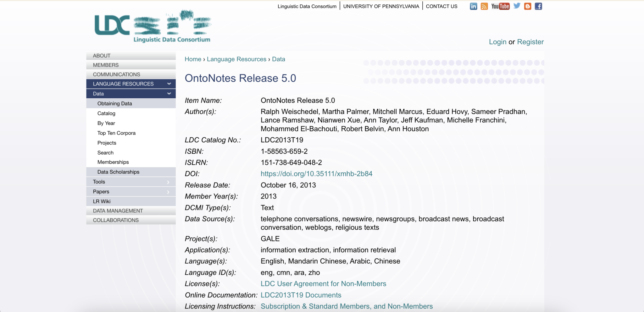
Task: Collapse the Data submenu chevron
Action: coord(169,94)
